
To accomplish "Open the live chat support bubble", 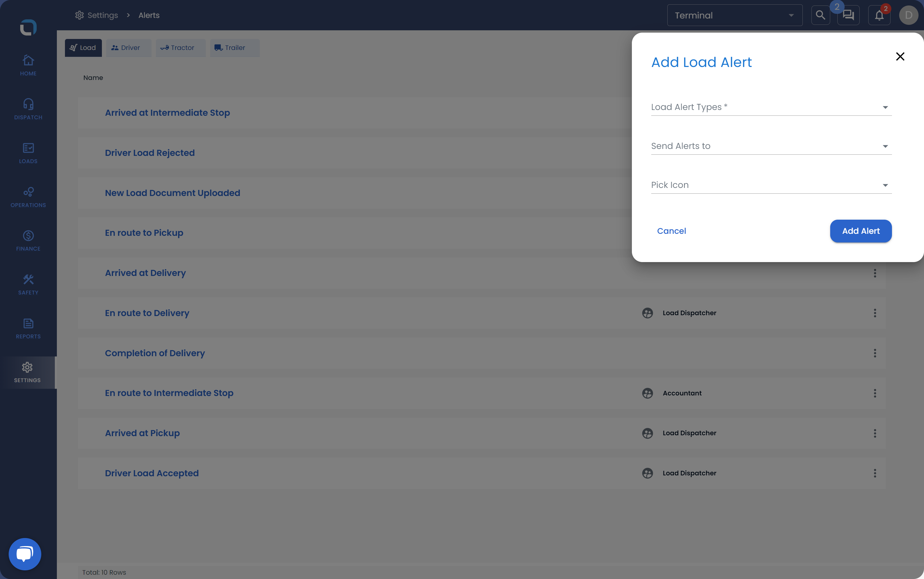I will point(25,554).
